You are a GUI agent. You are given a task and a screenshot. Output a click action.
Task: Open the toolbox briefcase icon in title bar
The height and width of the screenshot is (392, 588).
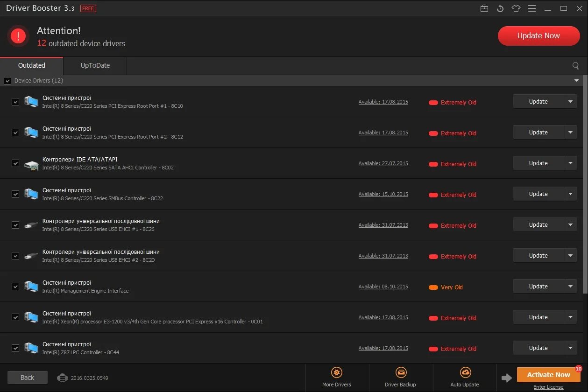coord(484,8)
